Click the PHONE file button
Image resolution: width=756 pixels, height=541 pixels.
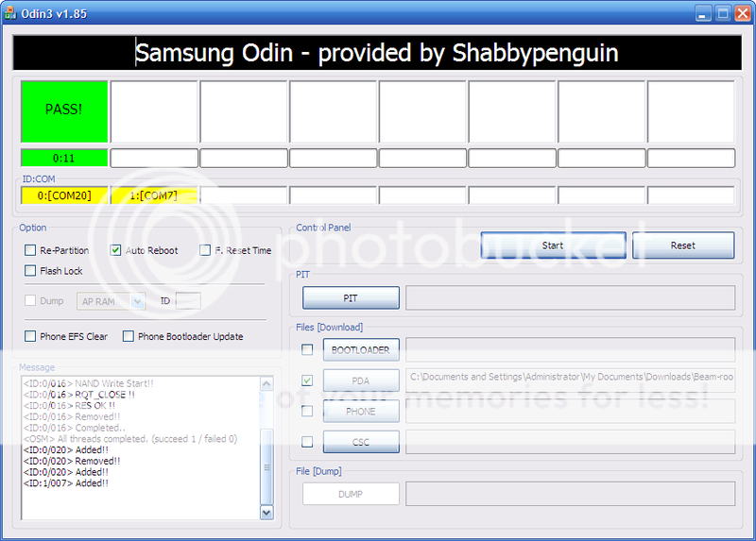coord(361,411)
